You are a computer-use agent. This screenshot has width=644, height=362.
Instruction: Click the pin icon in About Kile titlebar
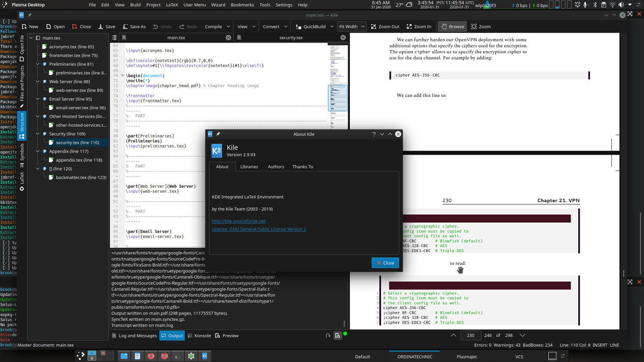click(218, 134)
